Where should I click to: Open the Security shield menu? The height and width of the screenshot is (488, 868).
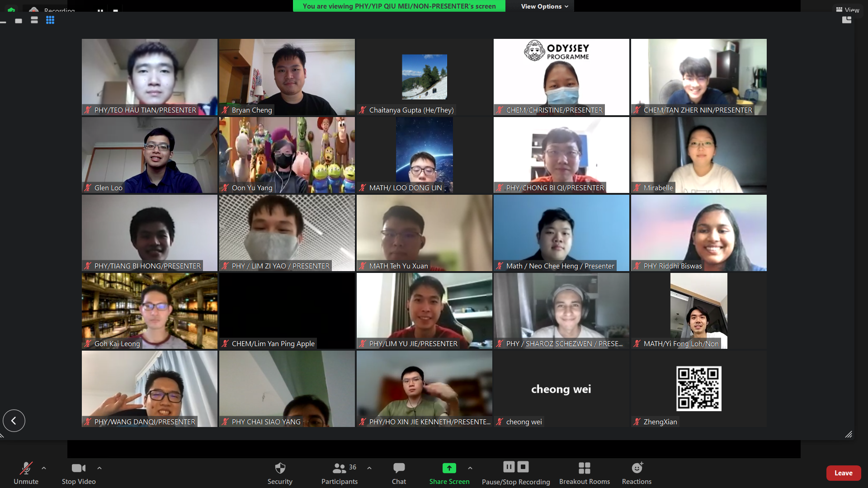280,473
